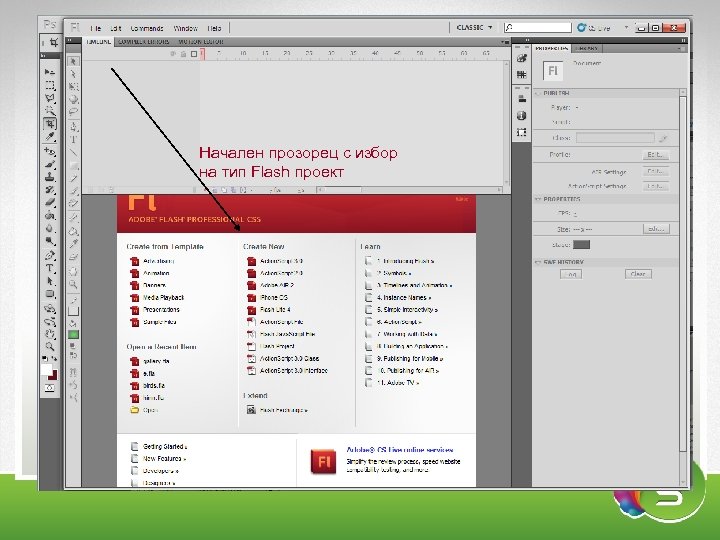Screen dimensions: 720x540
Task: Open the Help menu
Action: pos(214,28)
